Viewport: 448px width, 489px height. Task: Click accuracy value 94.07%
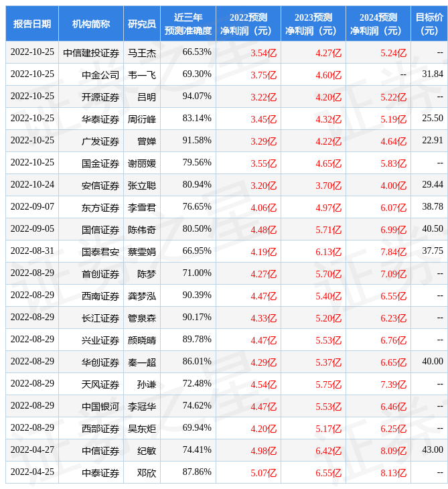coord(197,96)
